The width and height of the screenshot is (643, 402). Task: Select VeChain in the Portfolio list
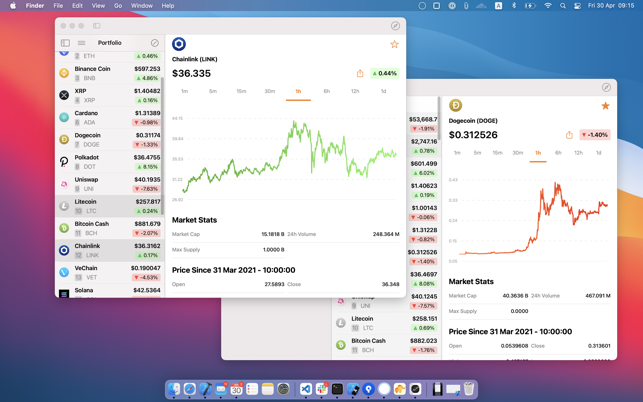click(x=110, y=273)
